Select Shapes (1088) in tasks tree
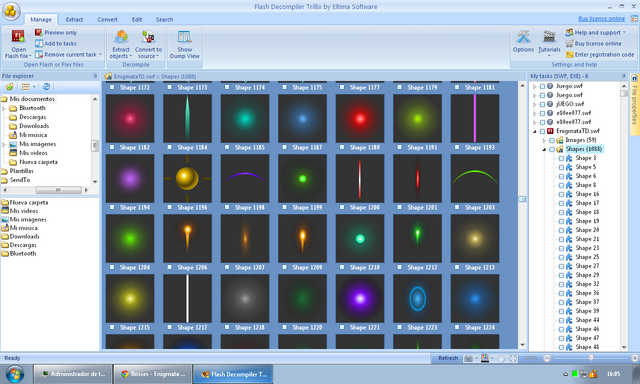Screen dimensions: 640x384 coord(584,149)
